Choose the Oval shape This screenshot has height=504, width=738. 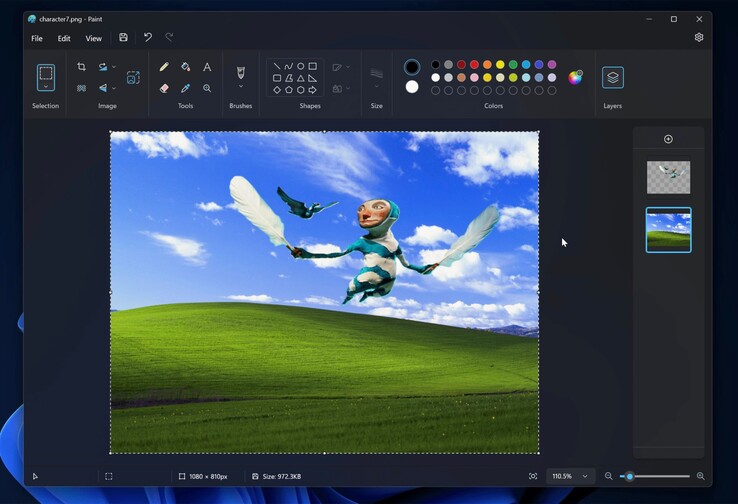[x=300, y=66]
